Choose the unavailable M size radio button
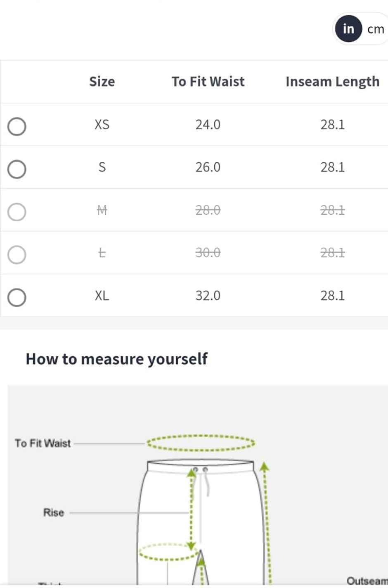The image size is (388, 588). pyautogui.click(x=17, y=212)
